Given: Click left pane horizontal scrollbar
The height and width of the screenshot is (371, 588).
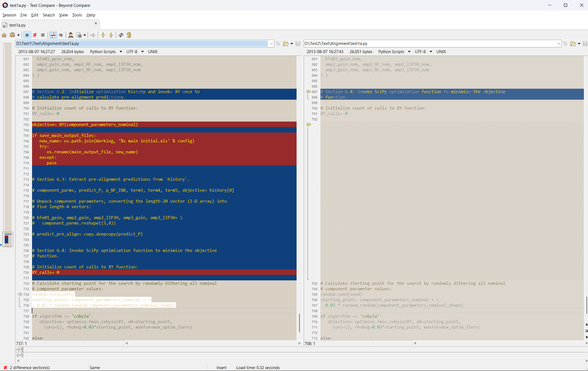Looking at the screenshot, I should pyautogui.click(x=213, y=343).
